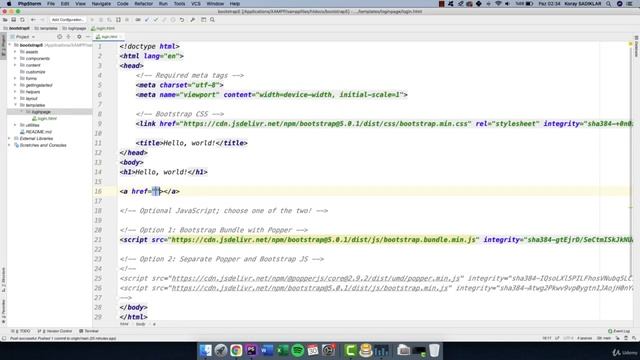This screenshot has height=360, width=640.
Task: Expand the content folder
Action: (x=15, y=65)
